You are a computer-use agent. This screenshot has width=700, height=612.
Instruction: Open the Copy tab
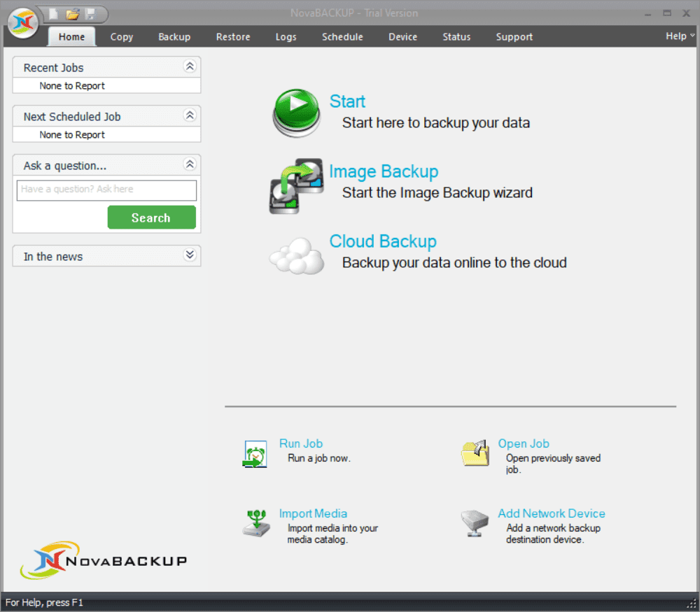pos(122,36)
